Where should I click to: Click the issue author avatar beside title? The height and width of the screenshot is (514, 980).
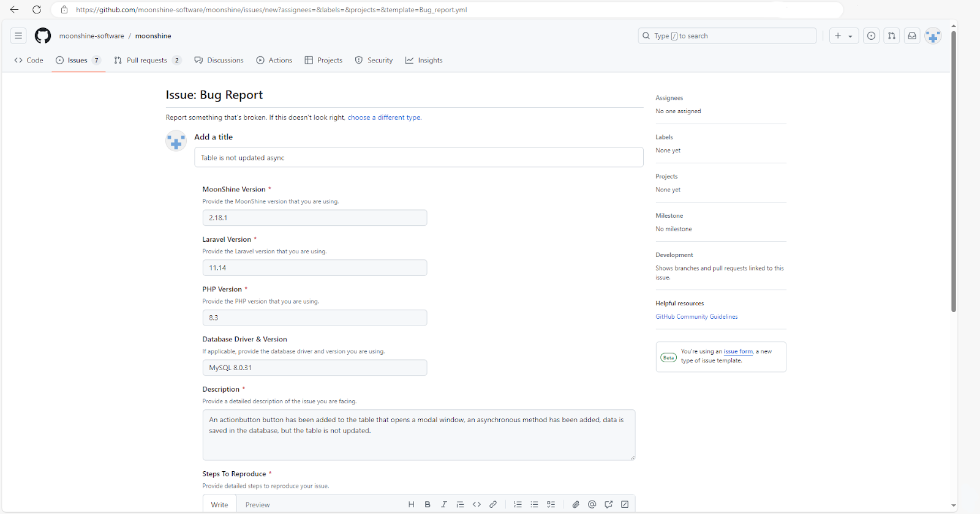pyautogui.click(x=176, y=141)
